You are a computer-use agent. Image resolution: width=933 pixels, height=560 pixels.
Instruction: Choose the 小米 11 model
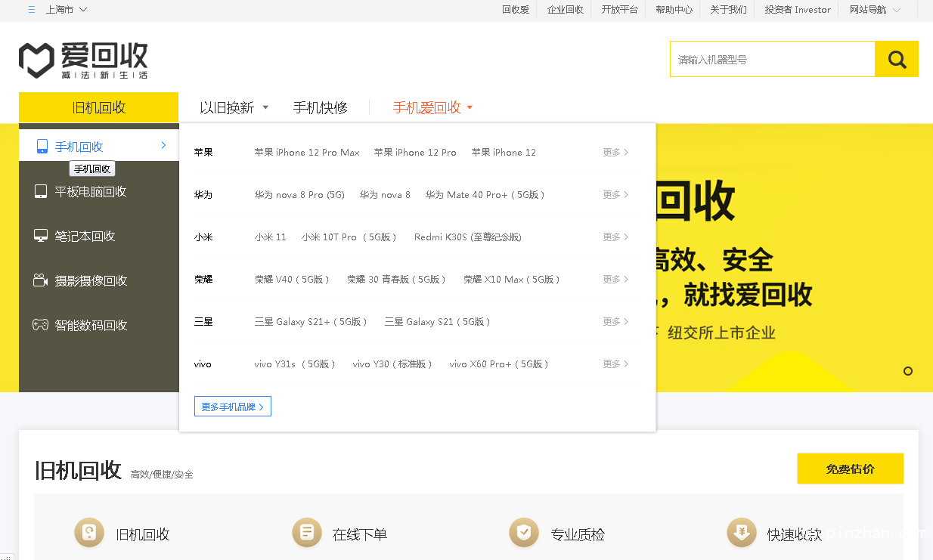tap(271, 237)
